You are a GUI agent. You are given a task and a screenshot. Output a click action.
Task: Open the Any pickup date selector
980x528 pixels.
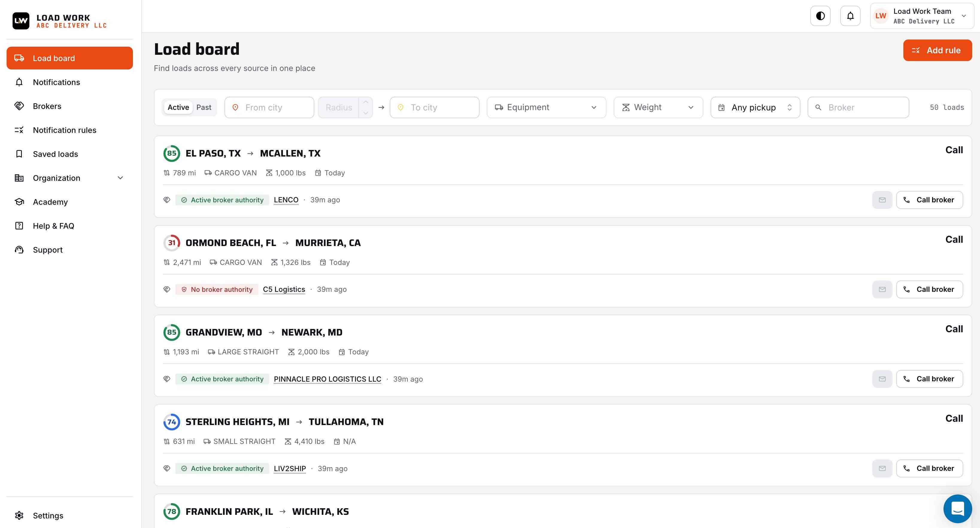point(755,107)
